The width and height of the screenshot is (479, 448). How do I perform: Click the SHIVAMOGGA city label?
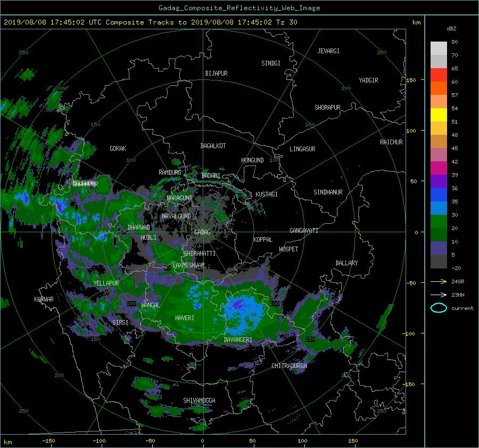tap(199, 401)
